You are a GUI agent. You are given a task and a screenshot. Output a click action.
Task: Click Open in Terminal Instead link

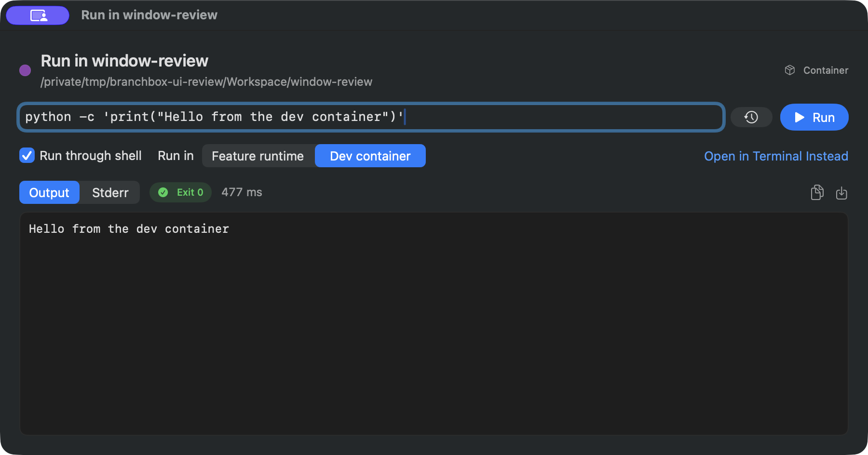[x=776, y=156]
